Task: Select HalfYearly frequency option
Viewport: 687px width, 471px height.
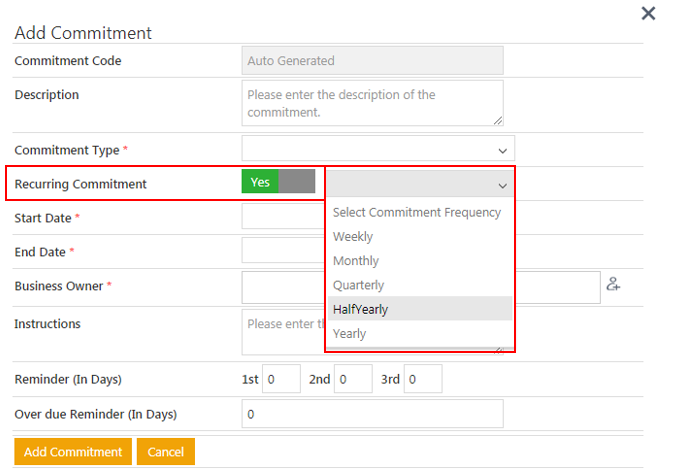Action: [x=360, y=309]
